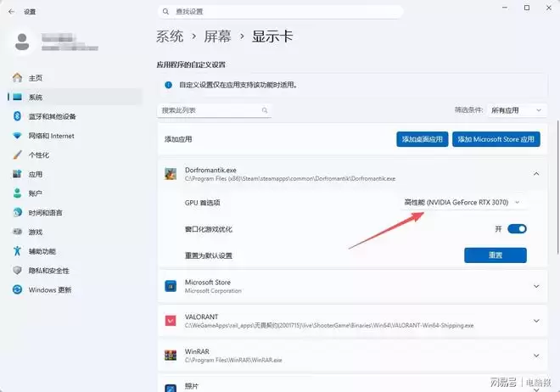
Task: Click the WinRAR app icon
Action: (x=171, y=356)
